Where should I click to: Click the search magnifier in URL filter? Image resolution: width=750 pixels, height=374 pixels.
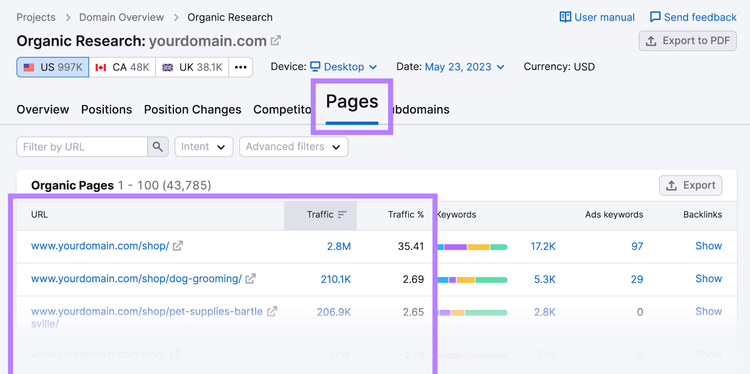(x=158, y=147)
